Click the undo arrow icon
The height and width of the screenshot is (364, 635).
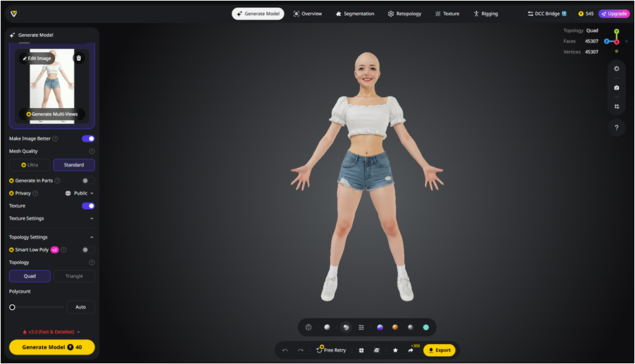pos(285,350)
